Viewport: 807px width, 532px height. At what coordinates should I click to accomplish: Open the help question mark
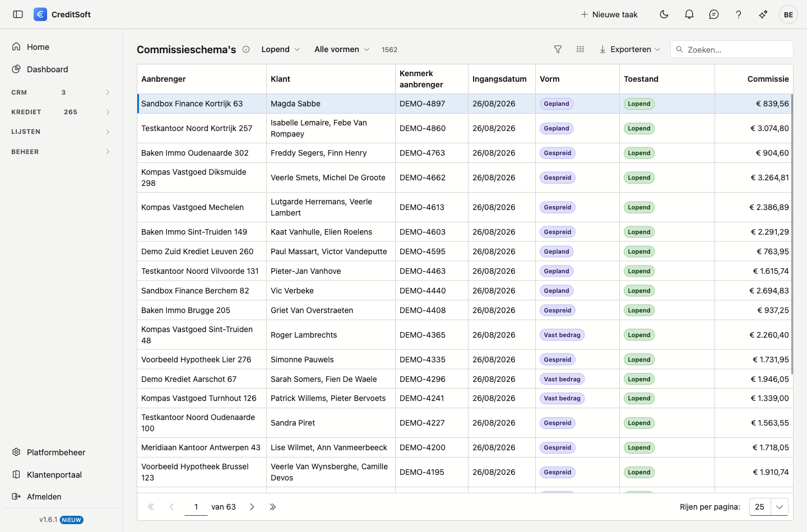(x=739, y=15)
